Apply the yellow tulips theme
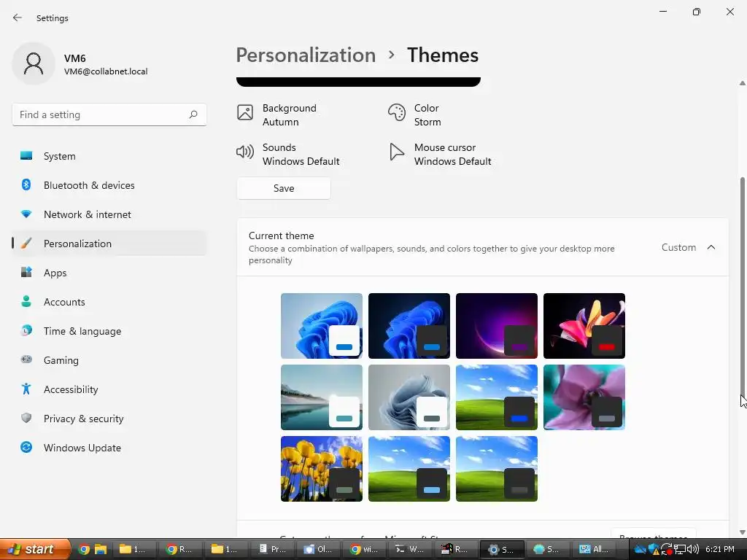Screen dimensions: 747x560 pos(322,469)
